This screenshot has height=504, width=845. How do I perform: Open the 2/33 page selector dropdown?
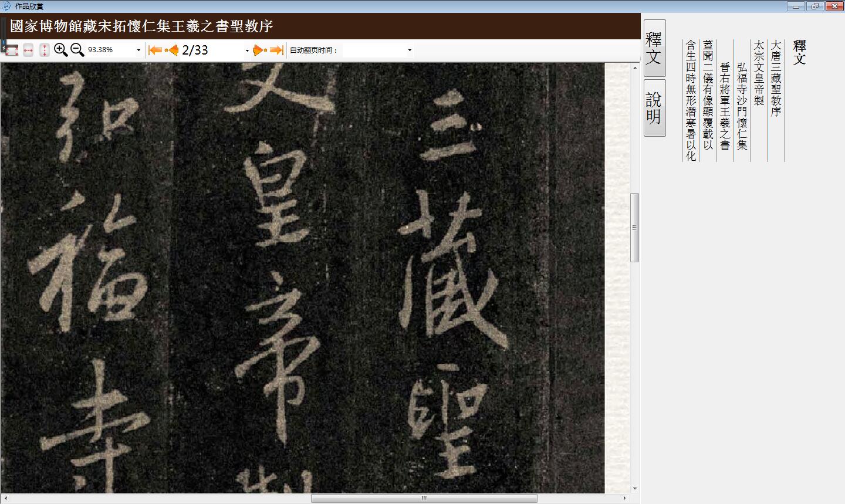[x=247, y=50]
